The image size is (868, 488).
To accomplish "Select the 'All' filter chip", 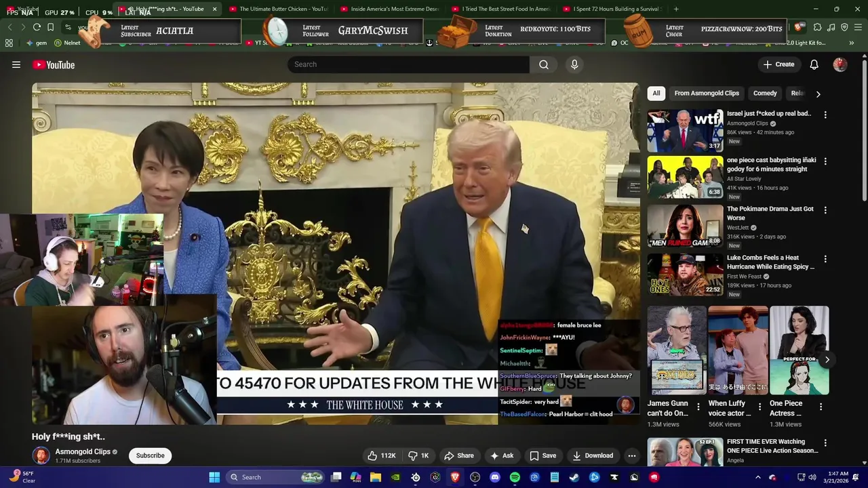I will [656, 93].
